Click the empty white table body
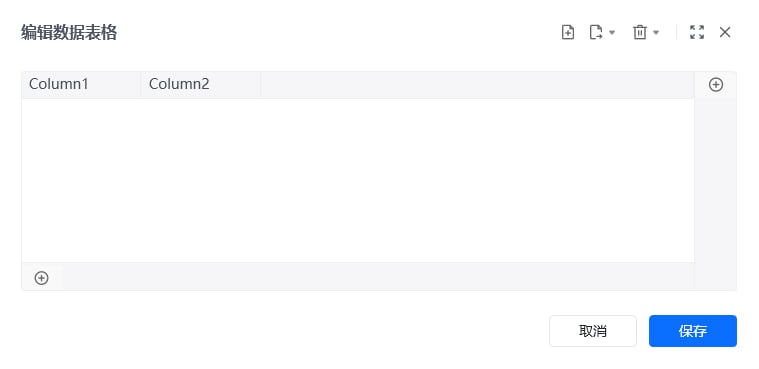 (358, 181)
